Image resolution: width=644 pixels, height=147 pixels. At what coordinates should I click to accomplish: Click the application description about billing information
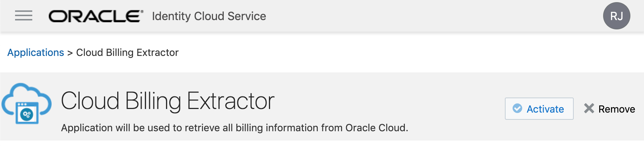pyautogui.click(x=235, y=128)
